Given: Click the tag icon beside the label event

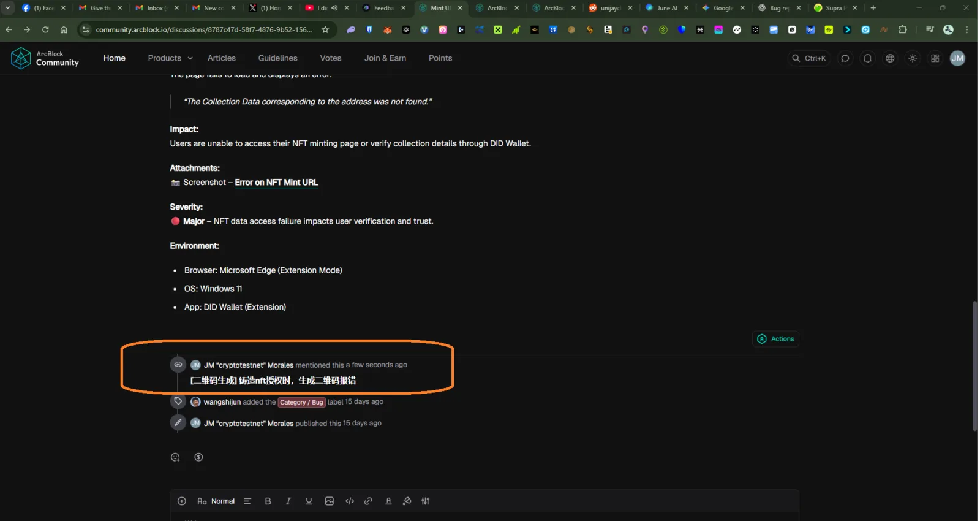Looking at the screenshot, I should 178,401.
